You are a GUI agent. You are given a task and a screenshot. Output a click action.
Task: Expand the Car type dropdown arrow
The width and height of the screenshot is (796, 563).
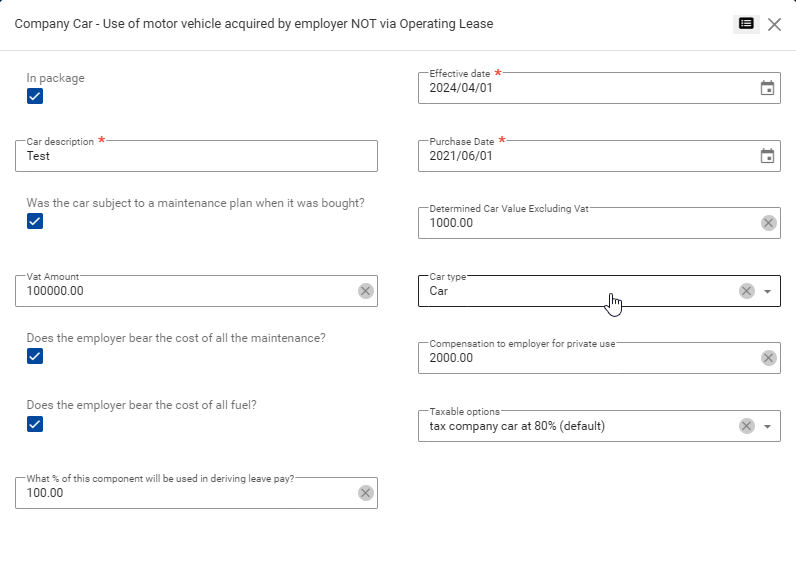tap(767, 291)
